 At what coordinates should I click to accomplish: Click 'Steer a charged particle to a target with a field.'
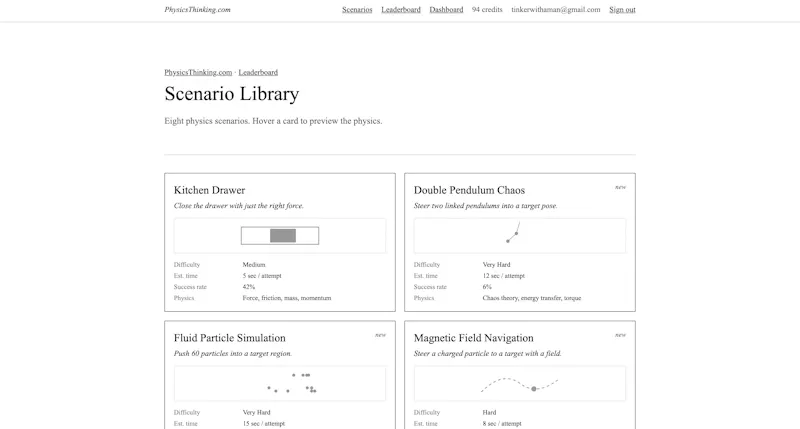pos(487,354)
